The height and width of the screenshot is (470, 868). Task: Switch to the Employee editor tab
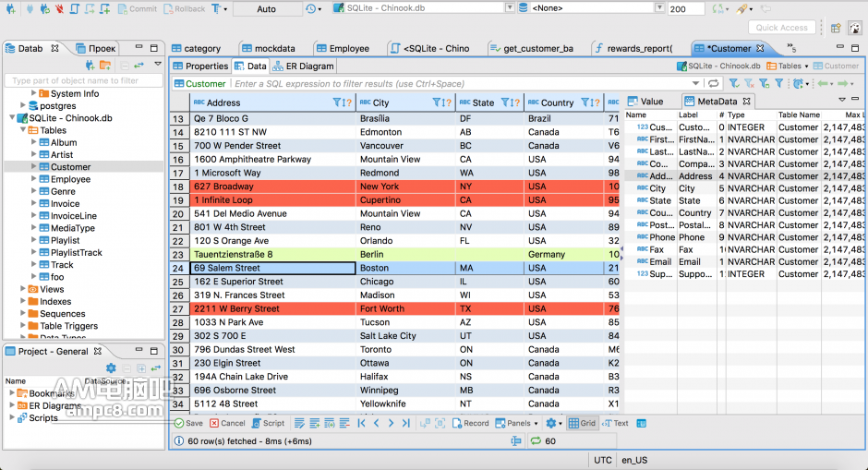coord(343,49)
